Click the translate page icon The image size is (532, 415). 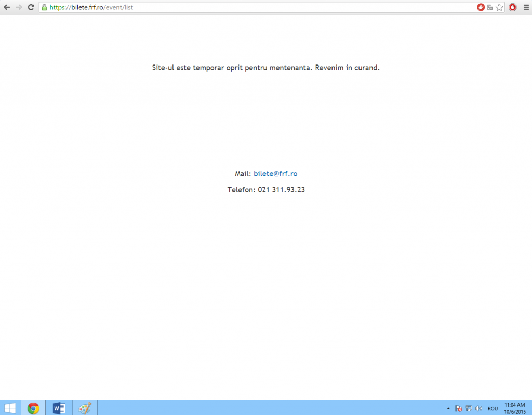[490, 7]
